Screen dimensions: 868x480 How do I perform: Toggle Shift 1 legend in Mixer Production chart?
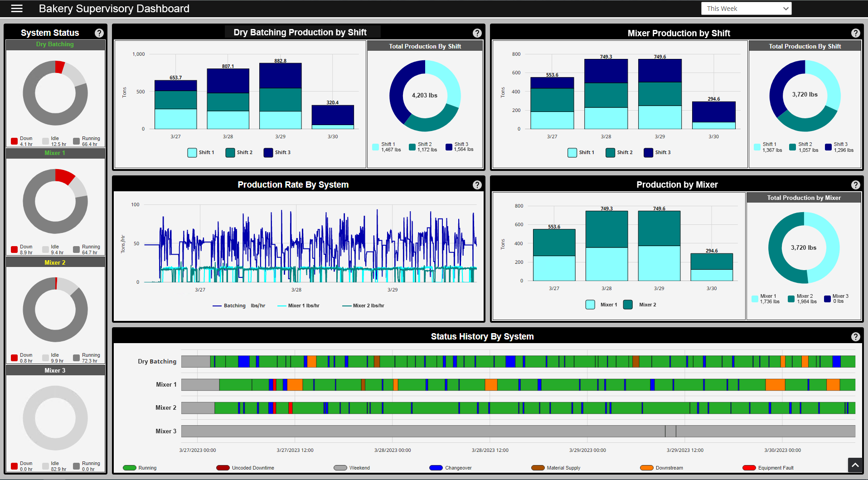pyautogui.click(x=581, y=152)
